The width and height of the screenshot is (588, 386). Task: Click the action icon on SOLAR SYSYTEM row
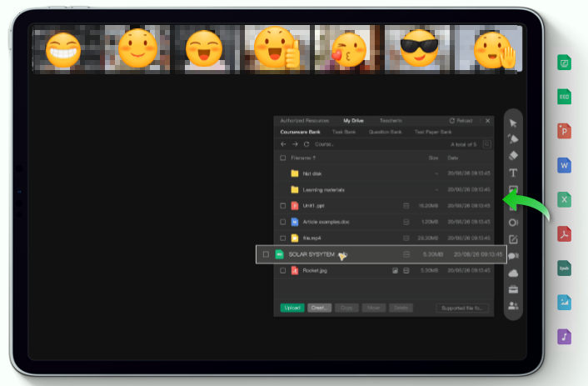tap(406, 254)
